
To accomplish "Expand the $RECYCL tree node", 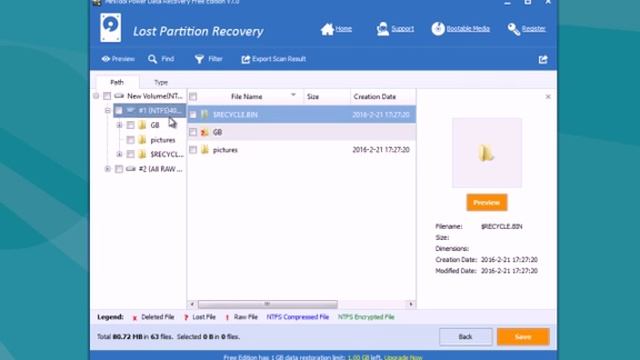I will click(119, 154).
